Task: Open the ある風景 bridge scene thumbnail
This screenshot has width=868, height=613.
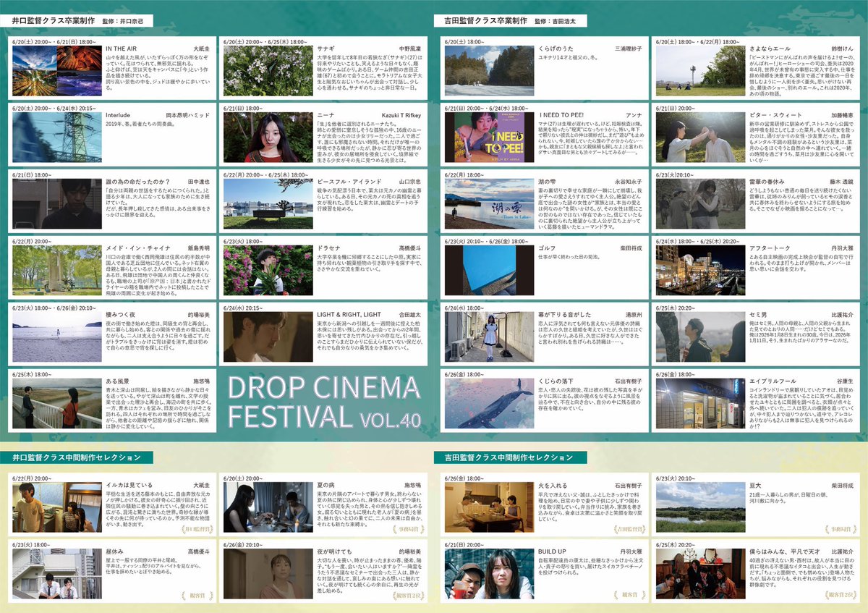Action: click(56, 404)
